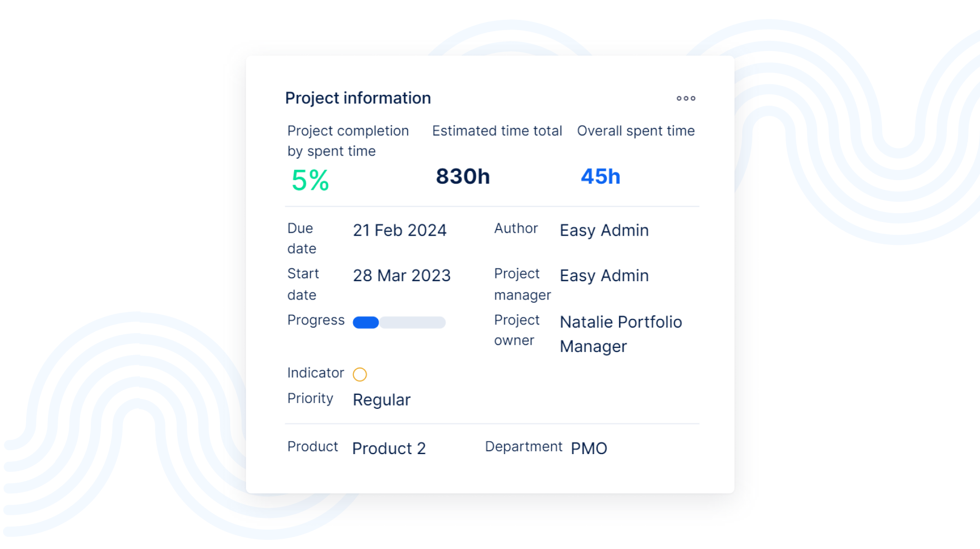This screenshot has height=549, width=980.
Task: Click the blue progress bar
Action: 399,322
